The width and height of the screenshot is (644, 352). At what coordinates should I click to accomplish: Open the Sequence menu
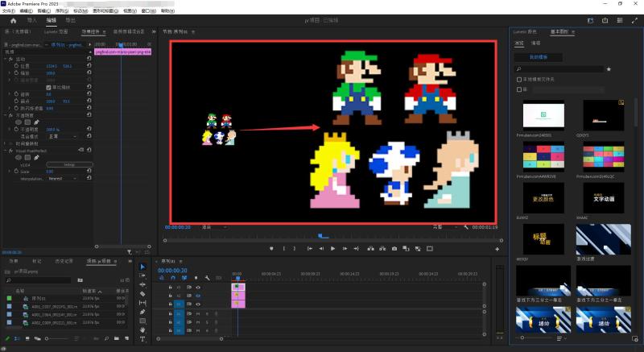[x=62, y=10]
